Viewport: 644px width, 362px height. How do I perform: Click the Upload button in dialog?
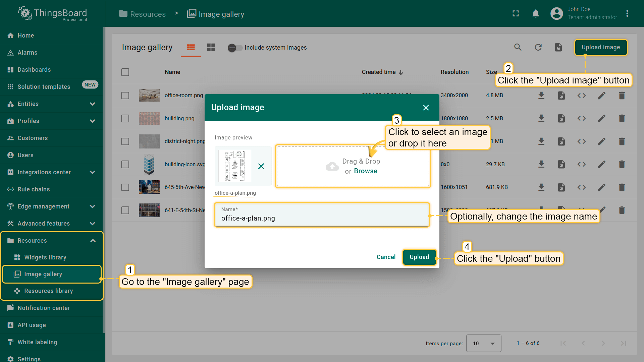[x=419, y=257]
